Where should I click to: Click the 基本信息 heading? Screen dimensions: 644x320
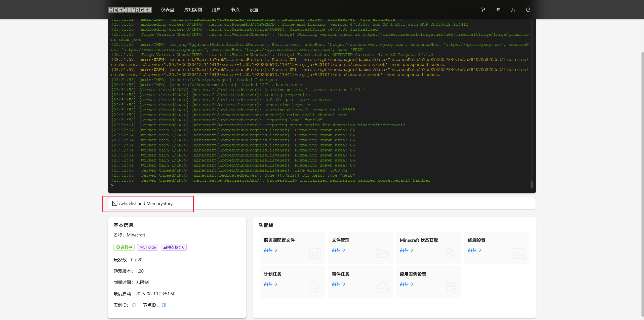(x=123, y=225)
